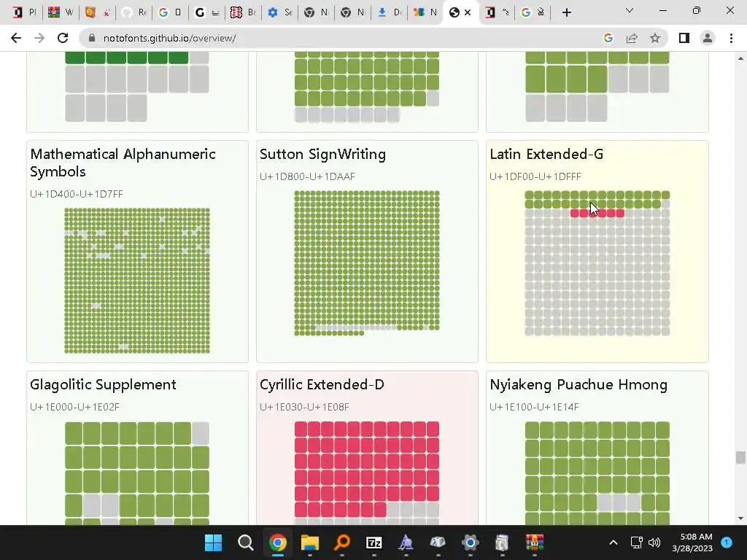
Task: Open the orange magnifier app in taskbar
Action: (341, 542)
